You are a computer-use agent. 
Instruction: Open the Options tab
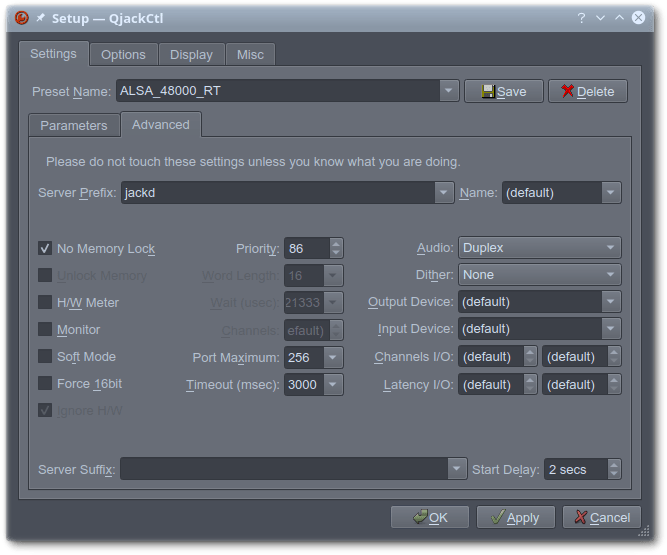click(x=123, y=54)
